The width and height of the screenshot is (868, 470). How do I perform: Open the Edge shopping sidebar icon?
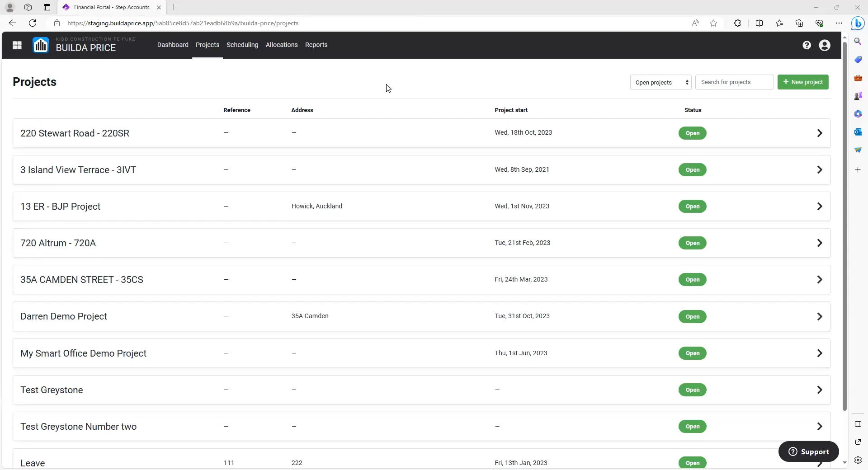pyautogui.click(x=858, y=59)
